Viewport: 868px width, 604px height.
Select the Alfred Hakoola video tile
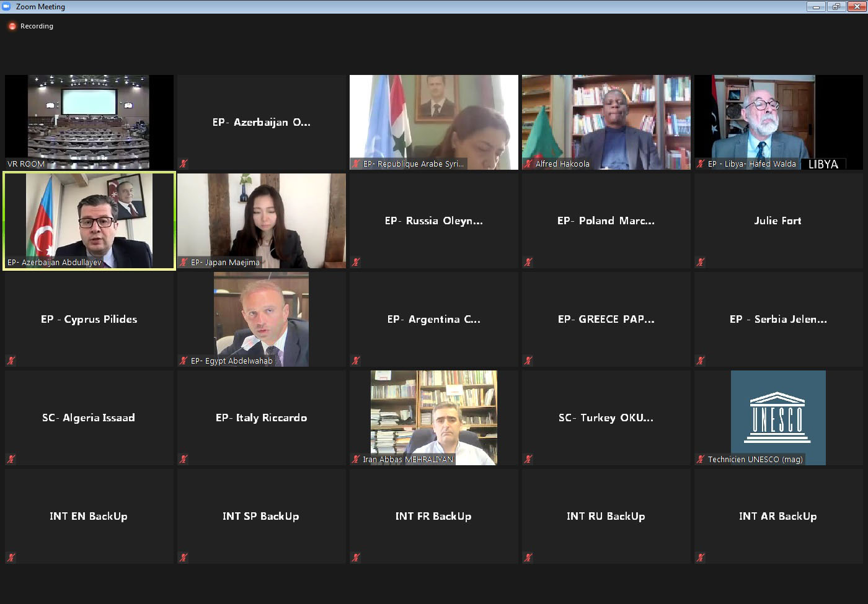tap(606, 122)
